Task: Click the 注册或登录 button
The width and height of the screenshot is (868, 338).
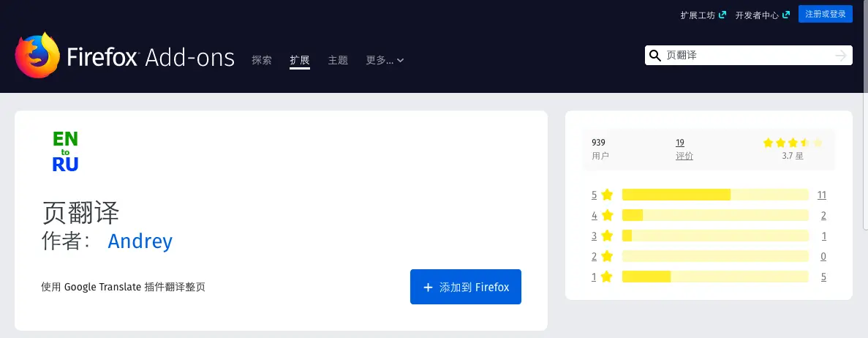Action: coord(826,14)
